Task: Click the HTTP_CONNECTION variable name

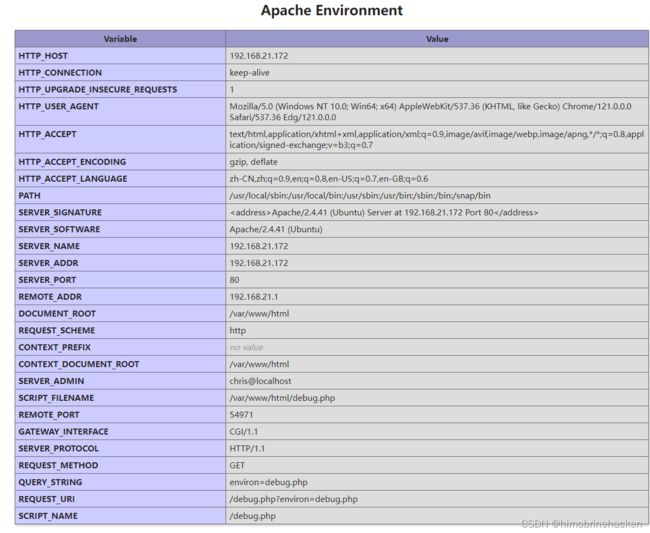Action: (60, 73)
